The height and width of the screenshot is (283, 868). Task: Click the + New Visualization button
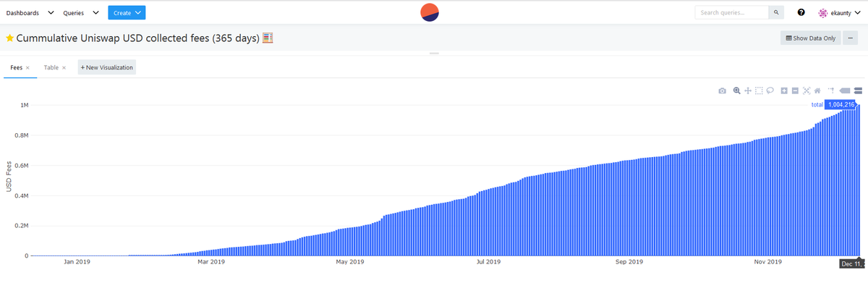point(107,67)
